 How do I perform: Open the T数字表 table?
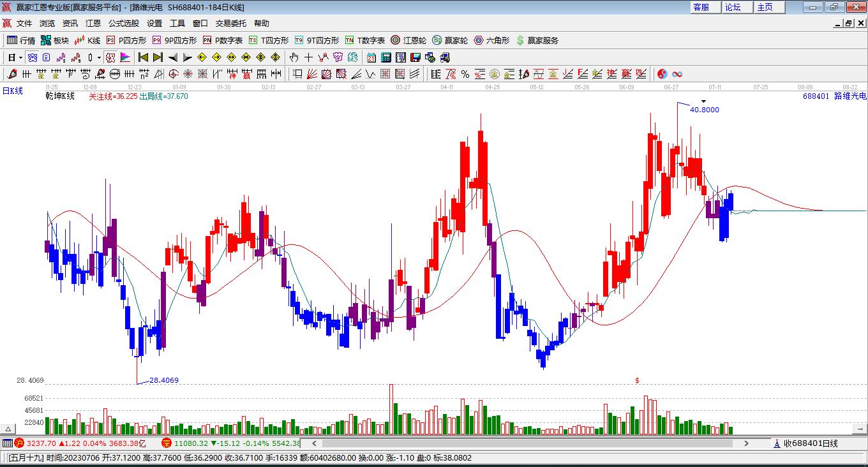click(x=365, y=40)
